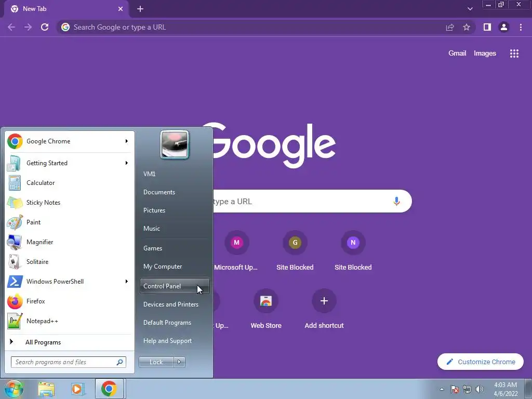Open Chrome tab search dropdown
532x399 pixels.
470,9
